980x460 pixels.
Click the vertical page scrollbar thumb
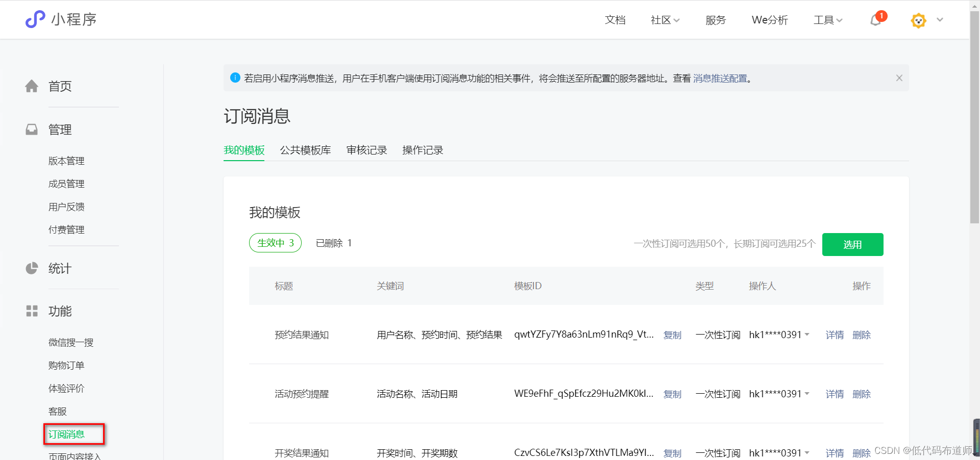pos(974,117)
